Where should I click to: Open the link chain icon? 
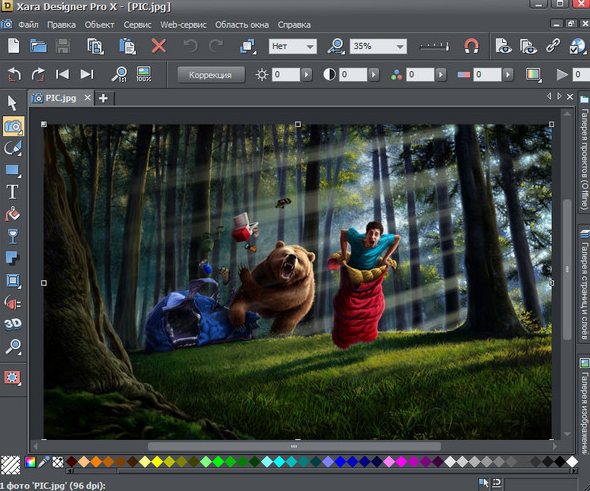point(553,46)
